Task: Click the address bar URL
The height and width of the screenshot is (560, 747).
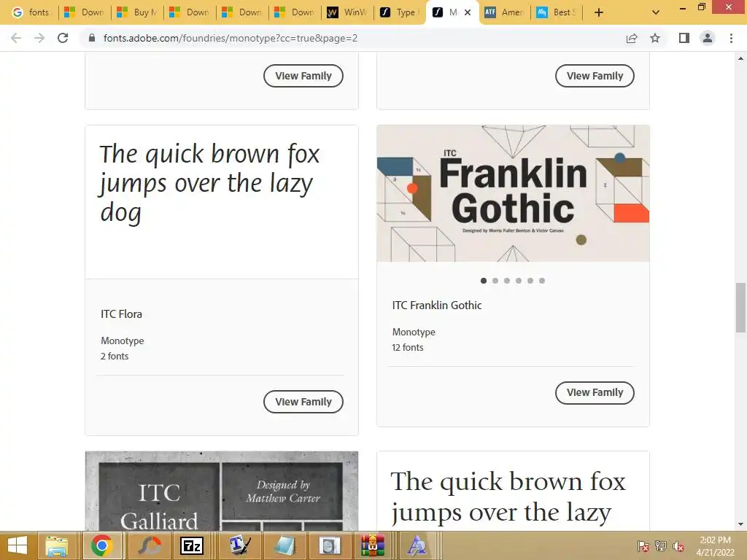Action: click(231, 38)
